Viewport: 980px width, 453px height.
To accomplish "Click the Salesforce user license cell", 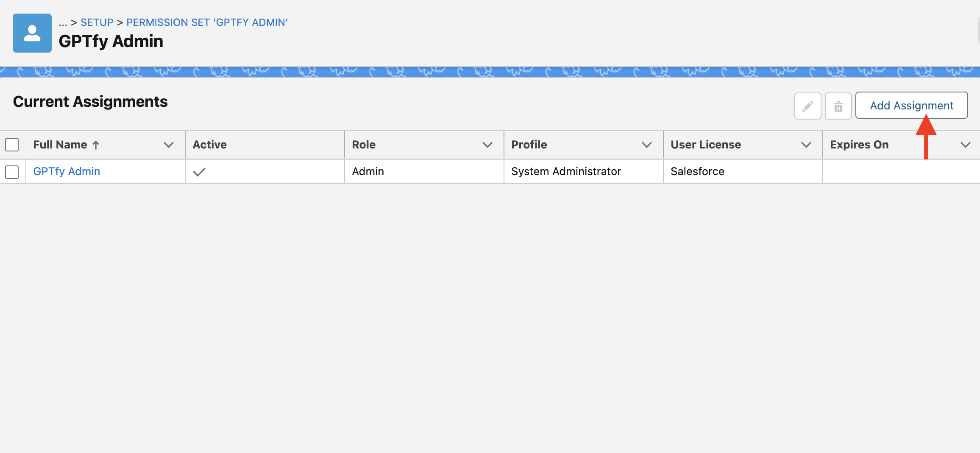I will click(697, 171).
